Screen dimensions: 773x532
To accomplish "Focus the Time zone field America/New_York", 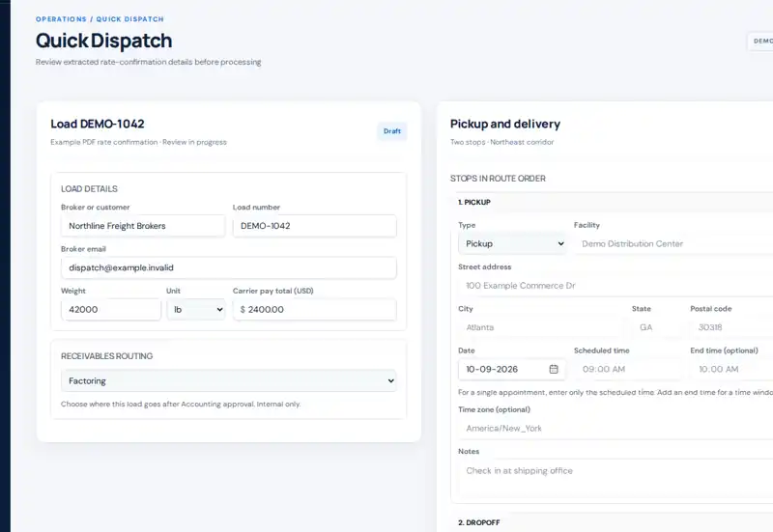I will (x=616, y=428).
